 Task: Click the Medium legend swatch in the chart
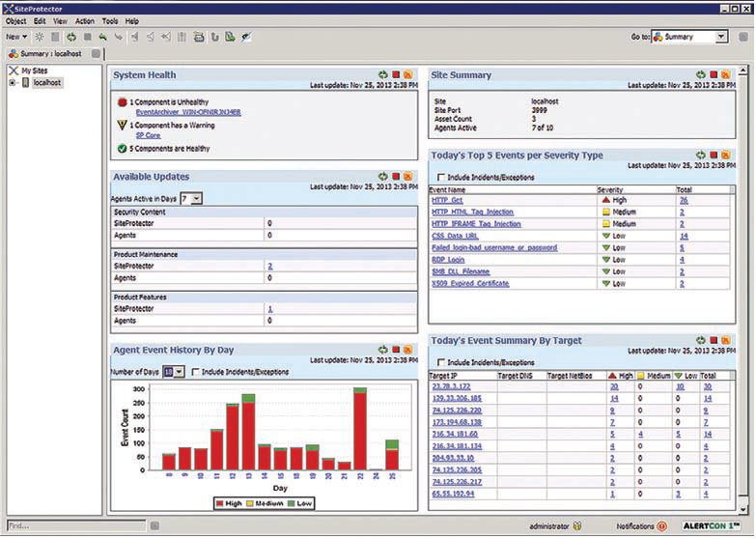click(250, 504)
